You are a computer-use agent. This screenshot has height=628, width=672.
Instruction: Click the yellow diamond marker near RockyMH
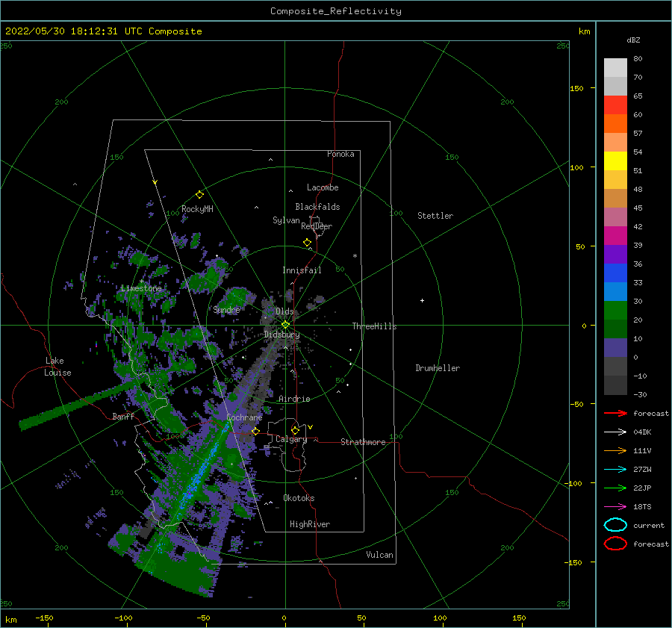click(x=199, y=195)
